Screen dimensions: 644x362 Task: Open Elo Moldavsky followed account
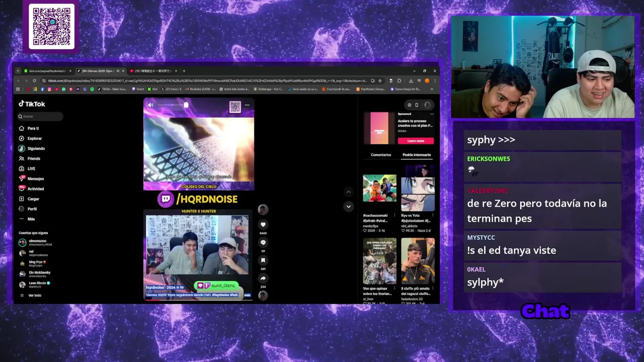(34, 274)
